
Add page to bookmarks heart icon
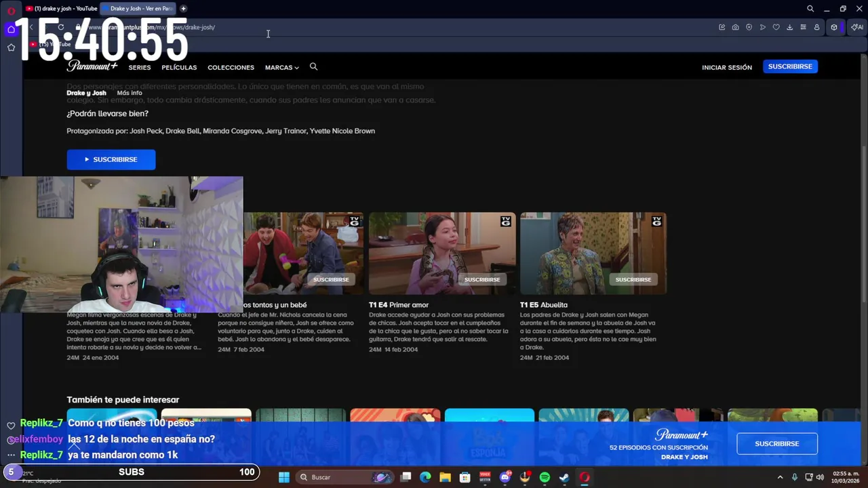(776, 27)
